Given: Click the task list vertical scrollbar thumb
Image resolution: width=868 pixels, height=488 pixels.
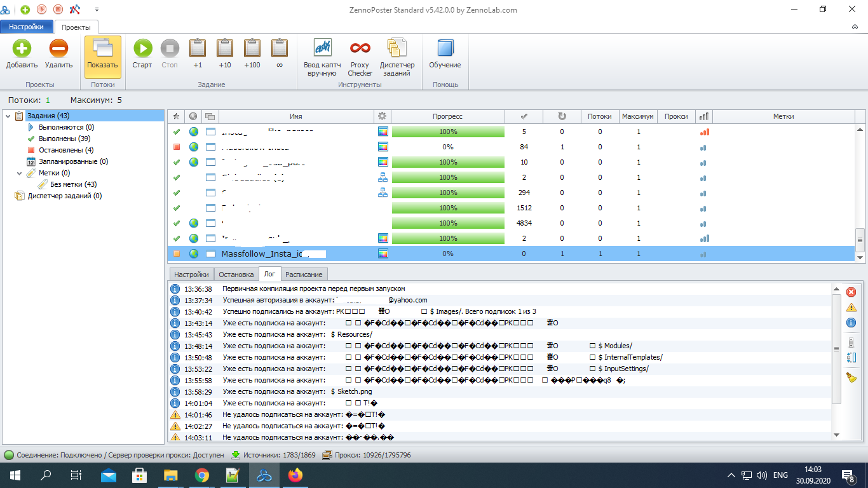Looking at the screenshot, I should pyautogui.click(x=860, y=240).
